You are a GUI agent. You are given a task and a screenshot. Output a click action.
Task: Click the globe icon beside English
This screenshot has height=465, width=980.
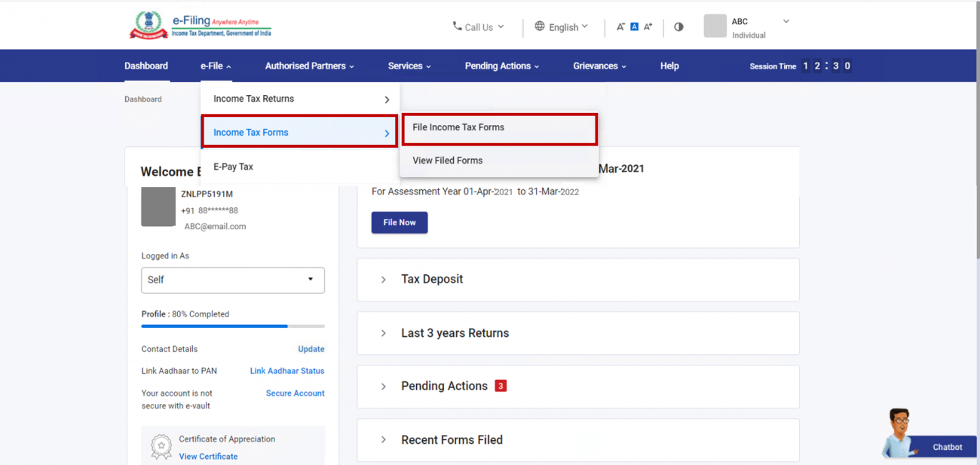[540, 26]
